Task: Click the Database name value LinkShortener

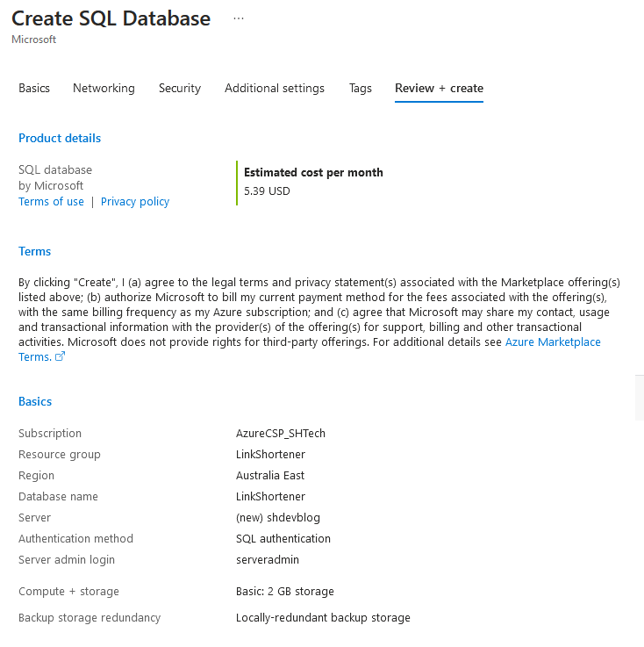Action: (x=270, y=496)
